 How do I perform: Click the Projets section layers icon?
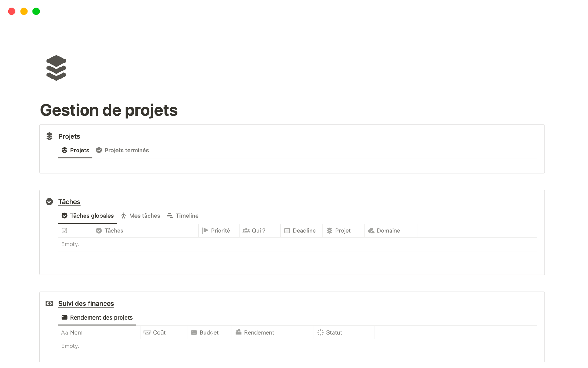pyautogui.click(x=49, y=136)
